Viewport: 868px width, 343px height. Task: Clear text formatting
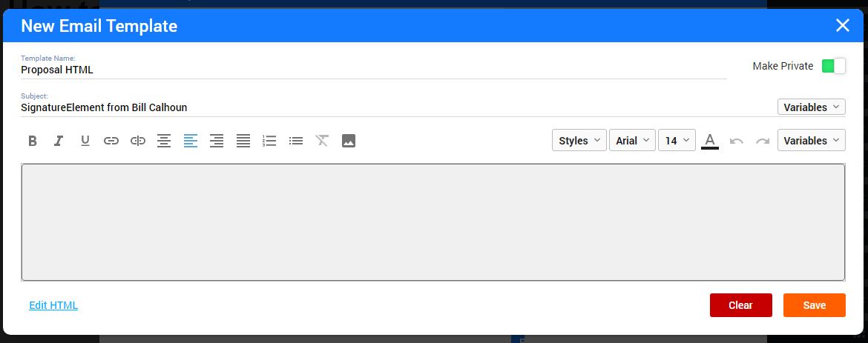click(x=322, y=141)
